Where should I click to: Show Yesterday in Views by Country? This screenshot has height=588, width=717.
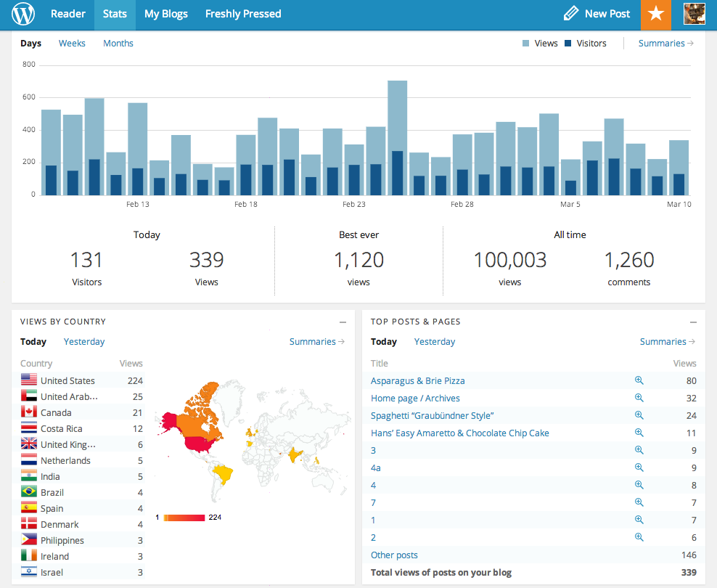pyautogui.click(x=84, y=342)
